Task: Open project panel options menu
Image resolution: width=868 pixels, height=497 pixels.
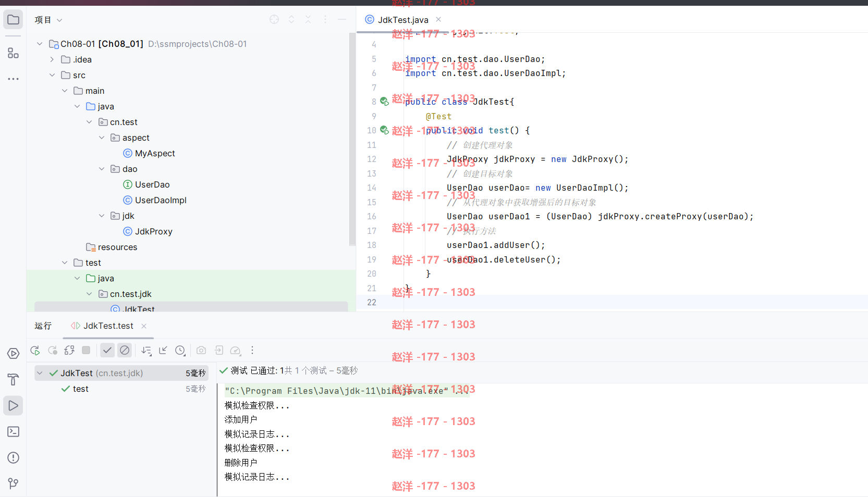Action: (325, 19)
